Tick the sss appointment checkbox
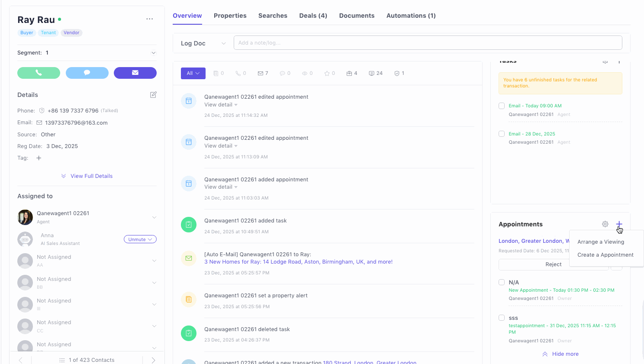Screen dimensions: 644x364 [502, 318]
